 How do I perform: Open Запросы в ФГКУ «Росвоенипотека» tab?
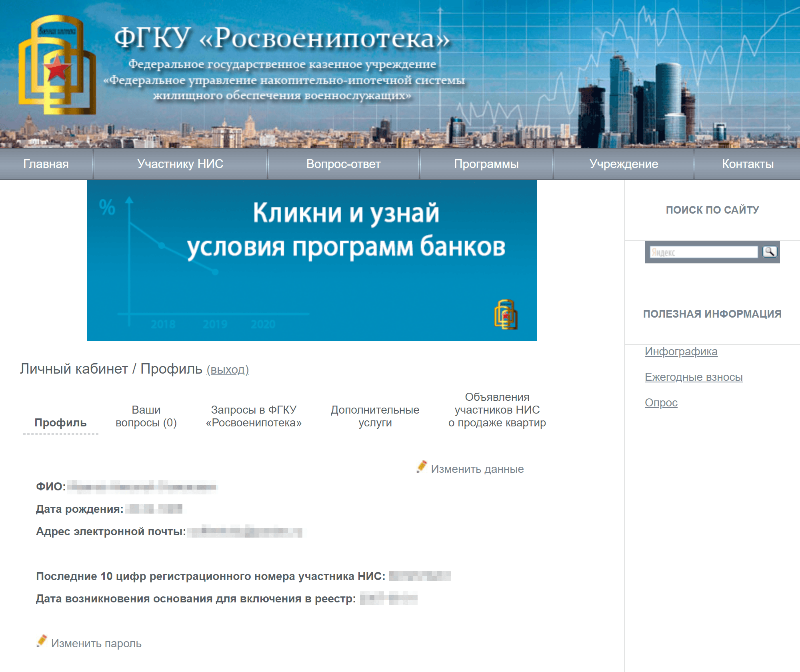coord(254,416)
